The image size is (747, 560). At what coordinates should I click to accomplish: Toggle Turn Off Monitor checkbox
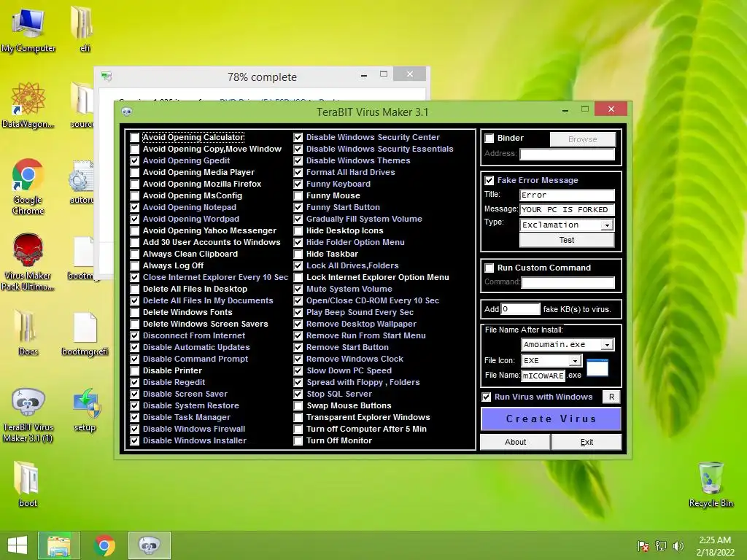298,441
